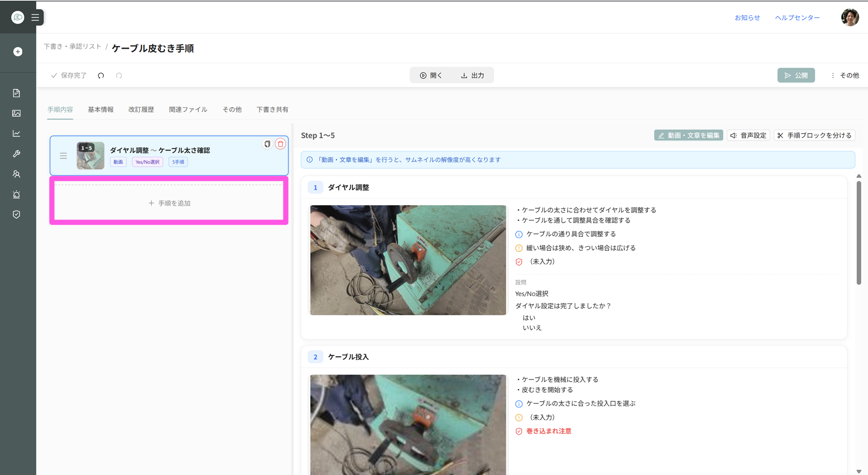Viewport: 868px width, 475px height.
Task: Duplicate the ダイヤル調整 step block
Action: [267, 144]
